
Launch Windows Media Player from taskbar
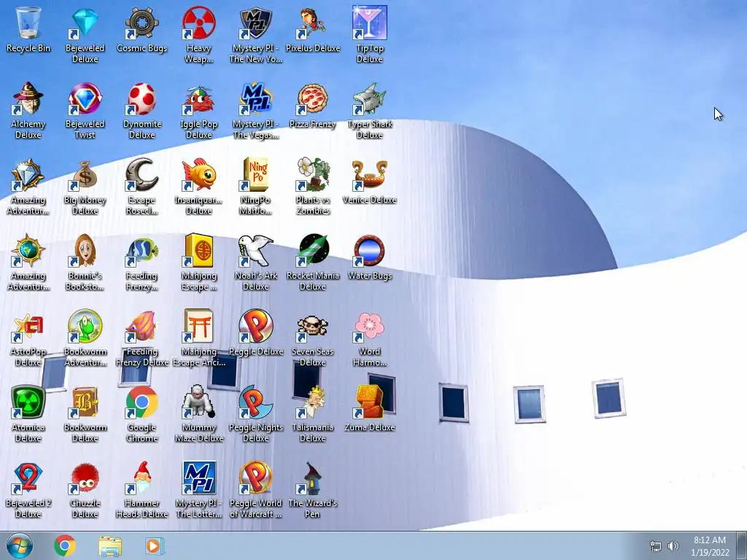[x=154, y=545]
